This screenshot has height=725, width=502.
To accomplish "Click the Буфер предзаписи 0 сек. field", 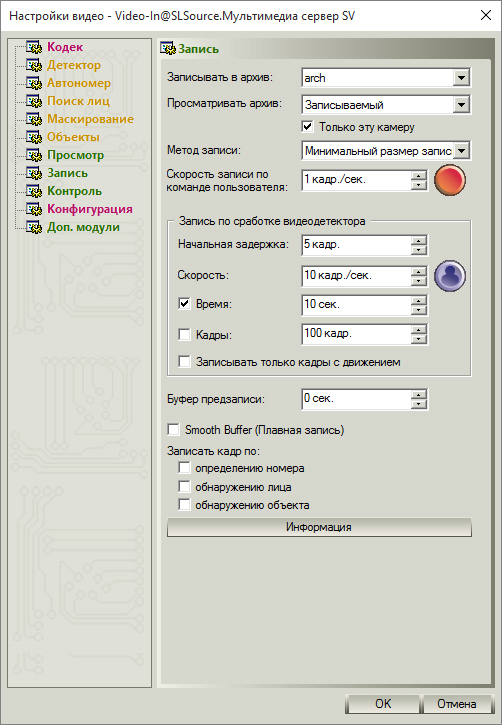I will [356, 399].
